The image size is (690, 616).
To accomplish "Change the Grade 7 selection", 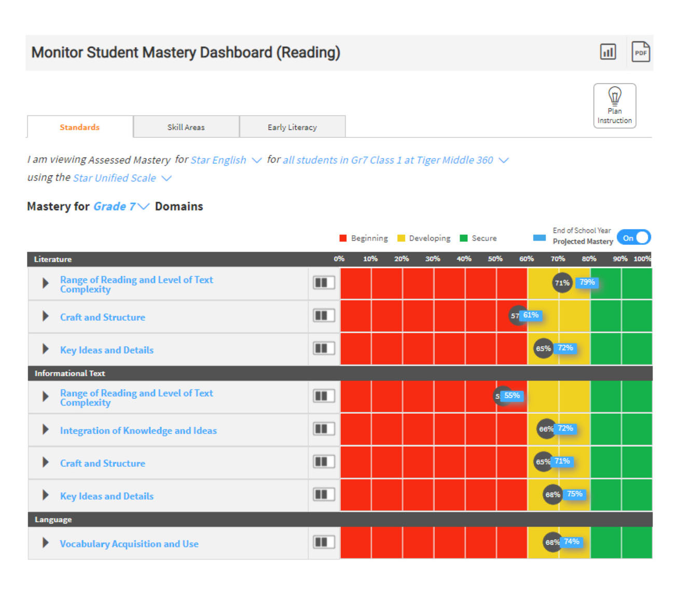I will click(x=121, y=206).
